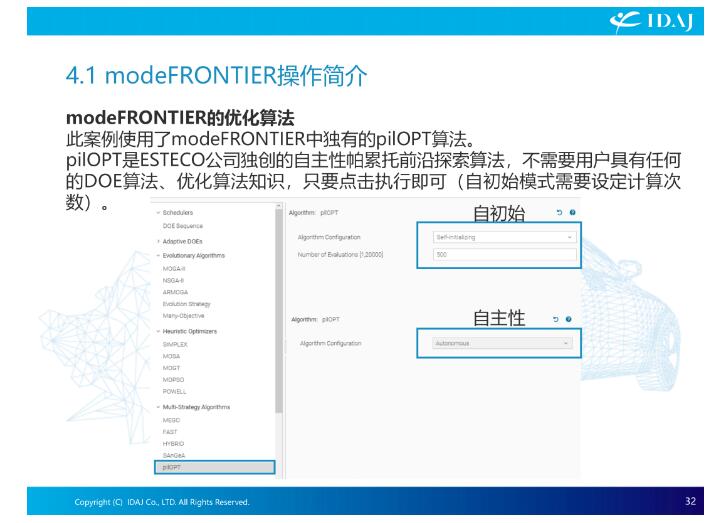Select the FAST algorithm
The width and height of the screenshot is (717, 523).
point(170,432)
